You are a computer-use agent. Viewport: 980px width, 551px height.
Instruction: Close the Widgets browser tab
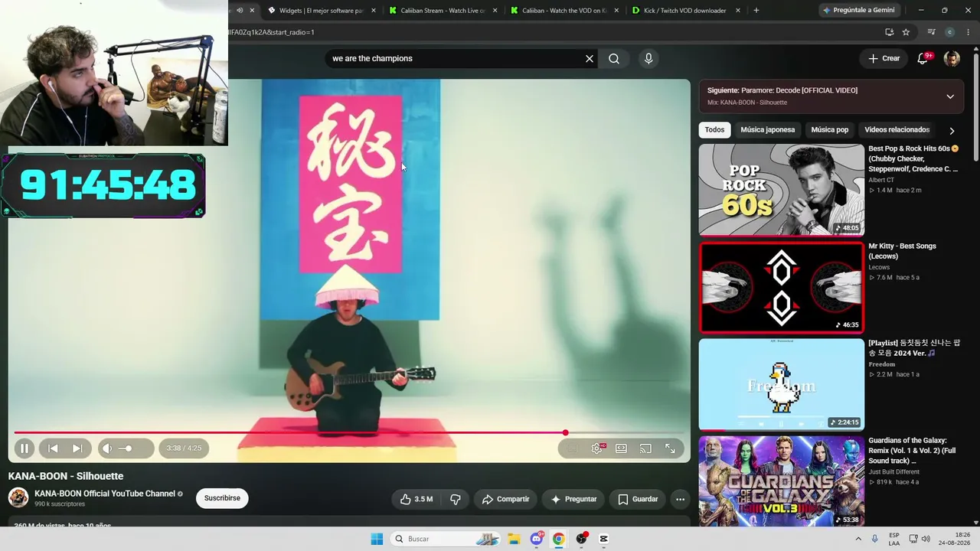pos(374,11)
